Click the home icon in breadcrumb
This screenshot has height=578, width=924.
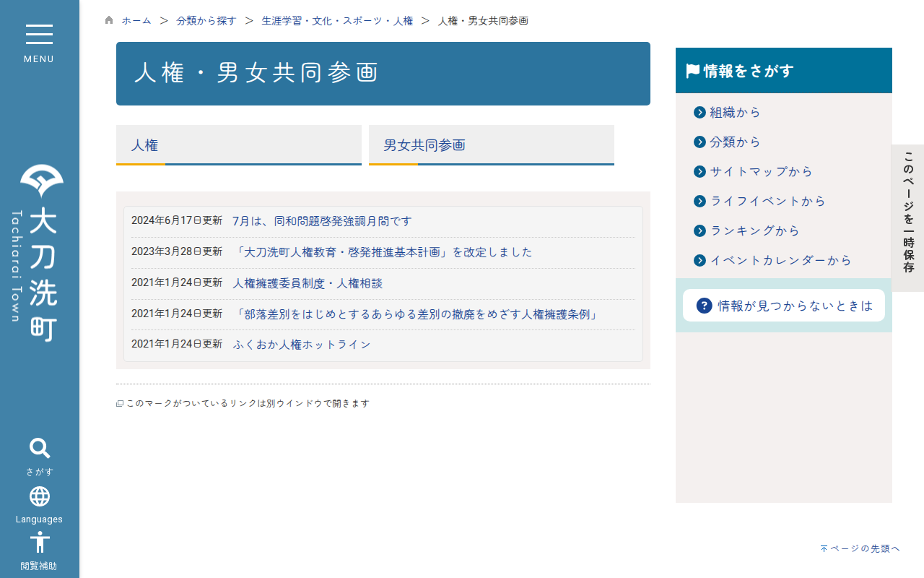pos(109,20)
